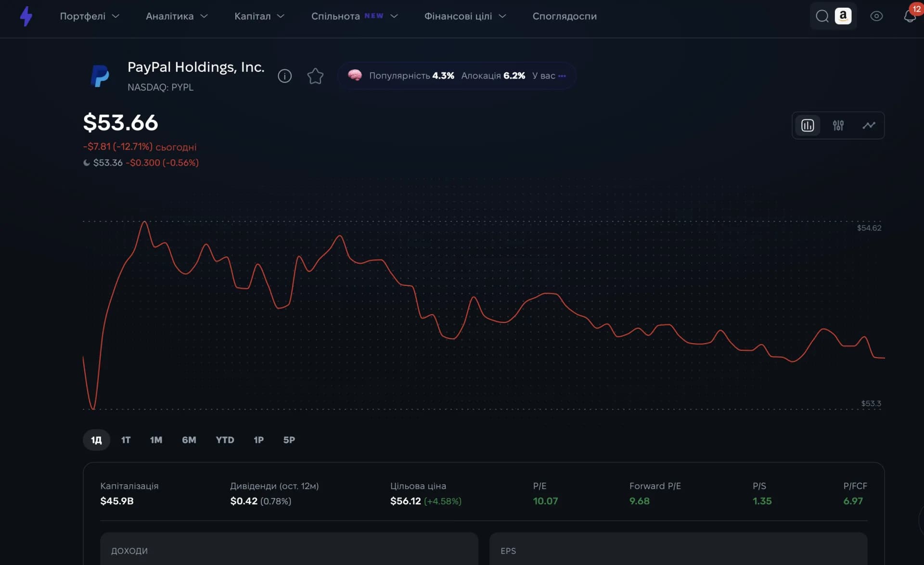Open the info circle next to PayPal

coord(284,76)
